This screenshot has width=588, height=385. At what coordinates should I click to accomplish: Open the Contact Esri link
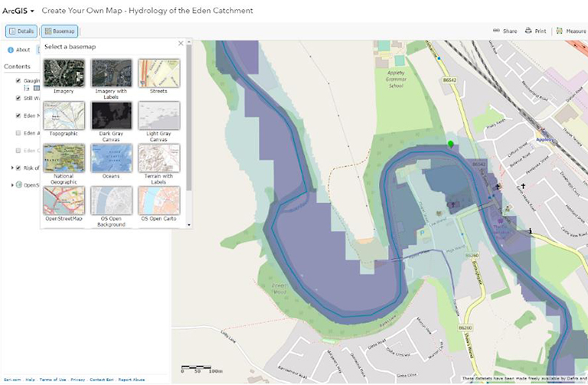point(101,380)
